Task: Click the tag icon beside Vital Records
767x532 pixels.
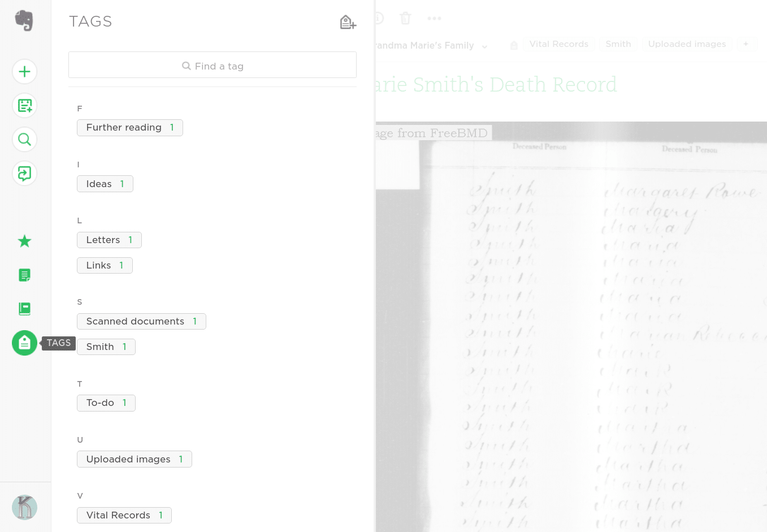Action: pyautogui.click(x=514, y=45)
